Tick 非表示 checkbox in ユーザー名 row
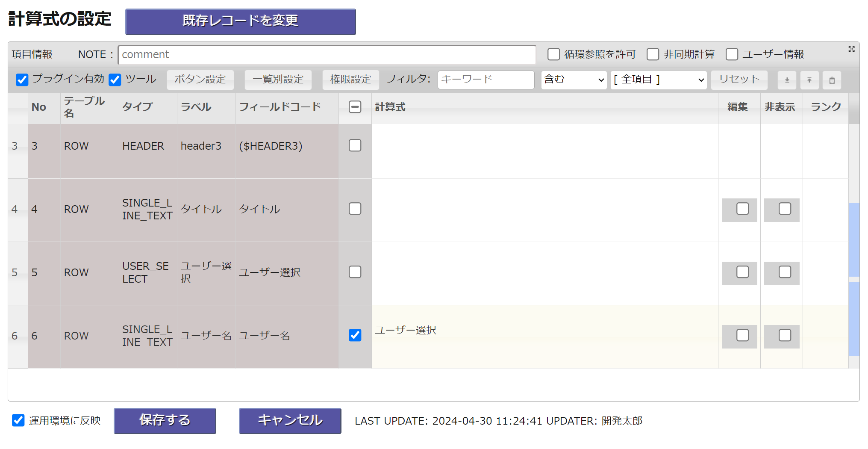The image size is (868, 449). [785, 335]
